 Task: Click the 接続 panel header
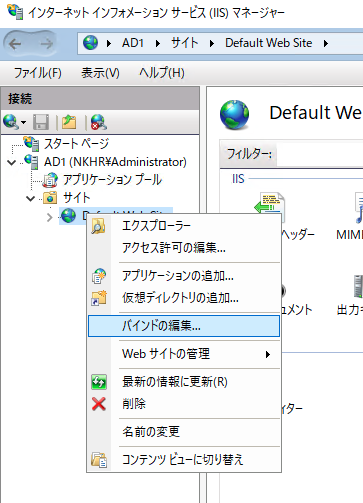[100, 99]
